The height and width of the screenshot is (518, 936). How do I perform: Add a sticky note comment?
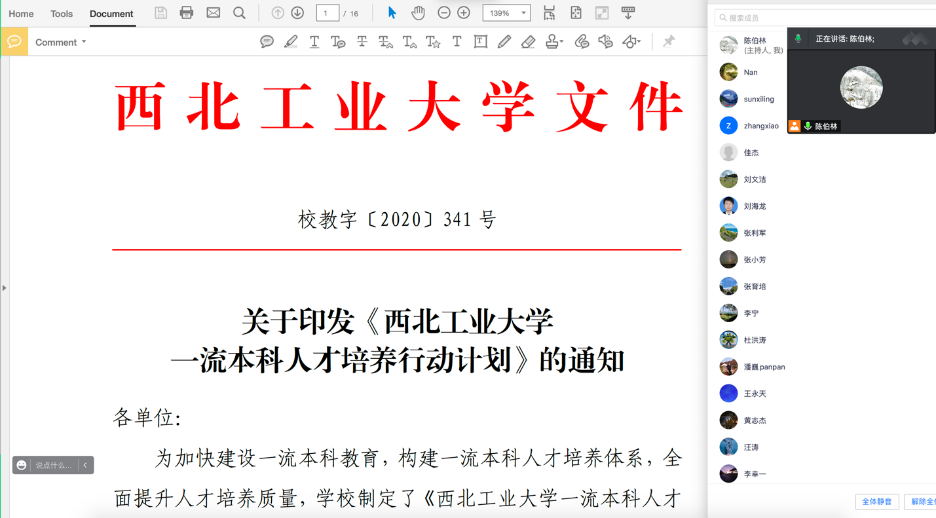(267, 42)
